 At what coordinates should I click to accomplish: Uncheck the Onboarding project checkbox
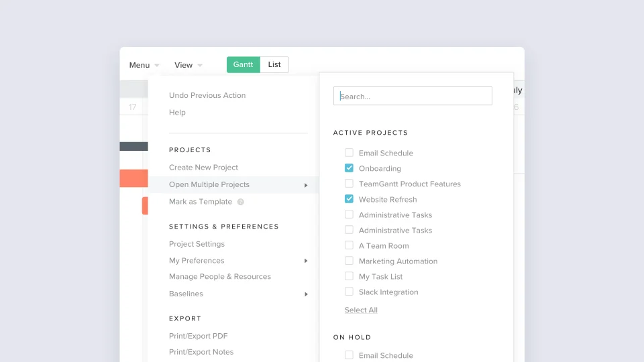pyautogui.click(x=349, y=168)
